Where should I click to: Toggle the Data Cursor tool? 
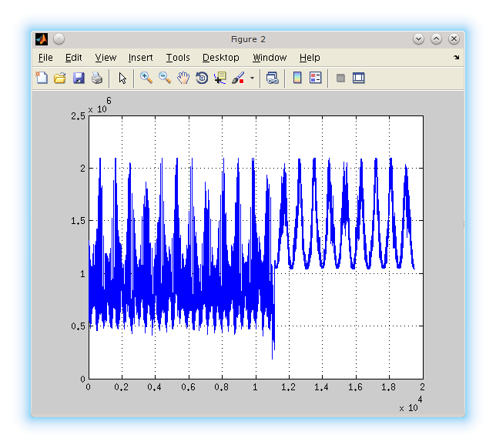click(220, 78)
